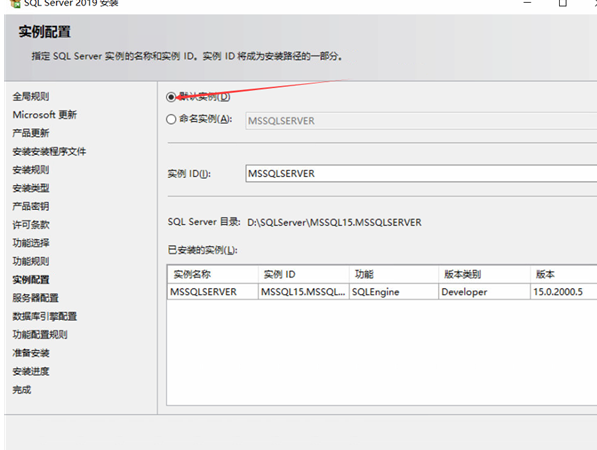Open the Microsoft 更新 step

[x=45, y=115]
